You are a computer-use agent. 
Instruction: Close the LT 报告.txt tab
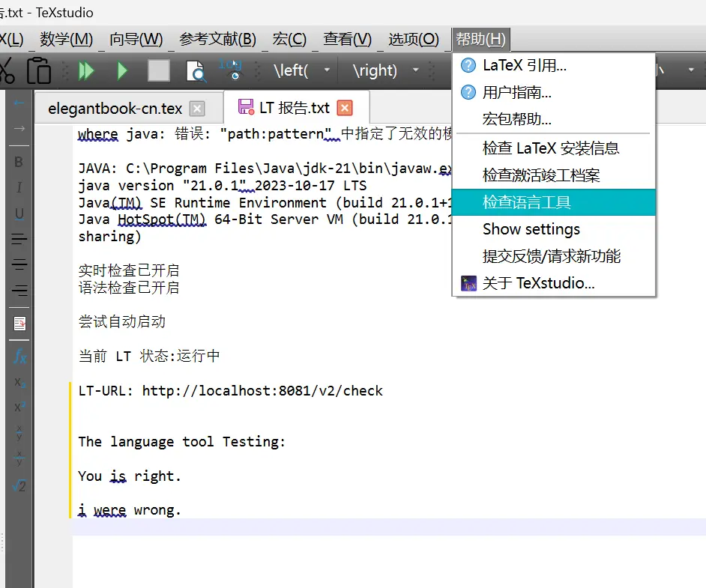(345, 108)
